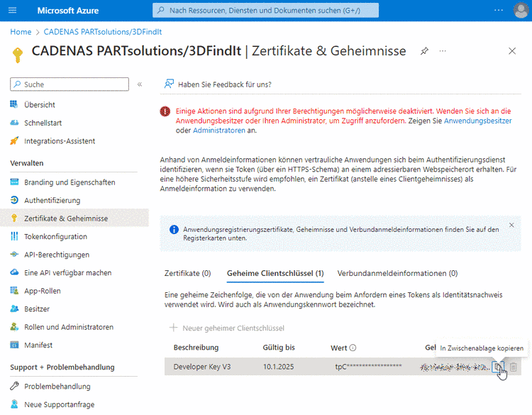
Task: Click the Neue Supportanfrage person icon
Action: point(14,404)
